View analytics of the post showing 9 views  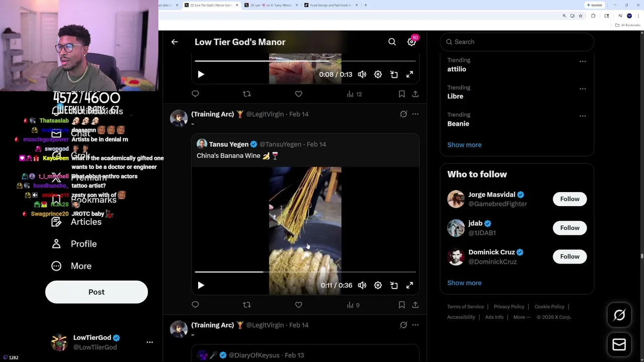(353, 305)
